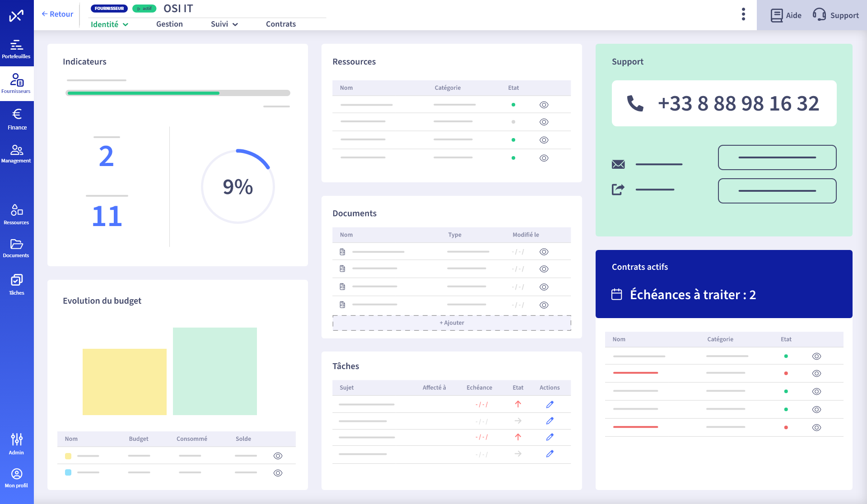View the fourth resource via eye icon
The image size is (867, 504).
[544, 158]
